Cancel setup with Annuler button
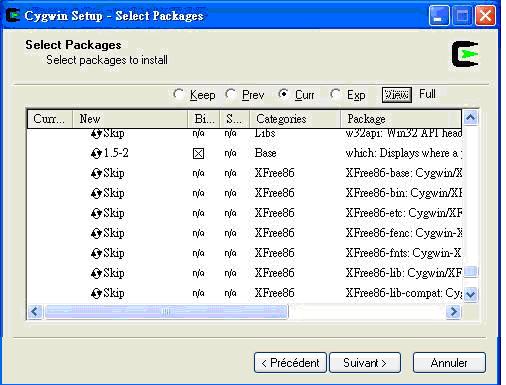 (x=449, y=363)
